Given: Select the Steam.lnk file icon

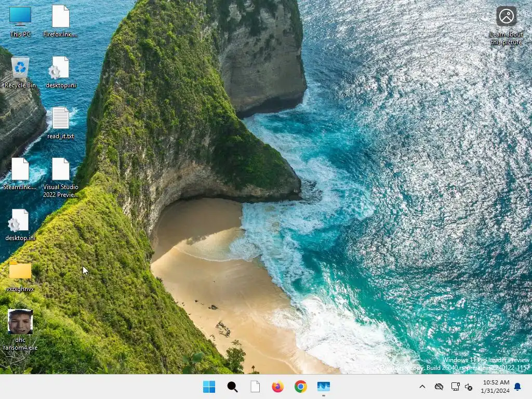Looking at the screenshot, I should (x=20, y=174).
